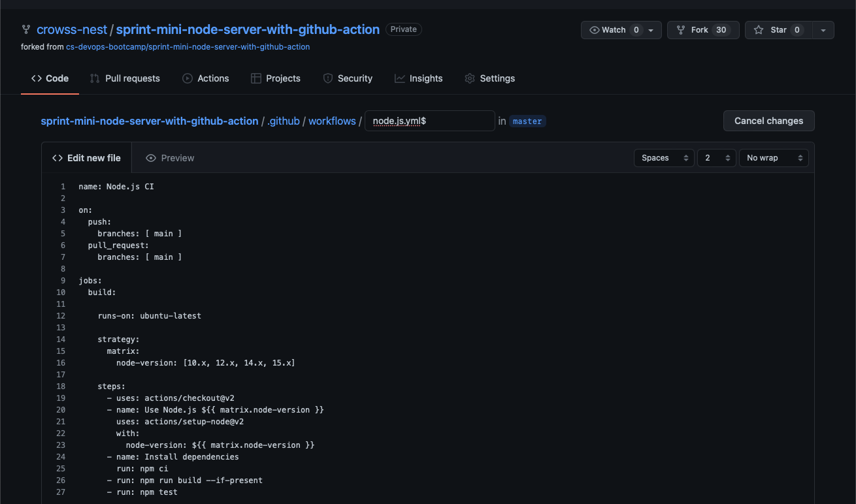Open the fork count of 30
The height and width of the screenshot is (504, 856).
721,30
